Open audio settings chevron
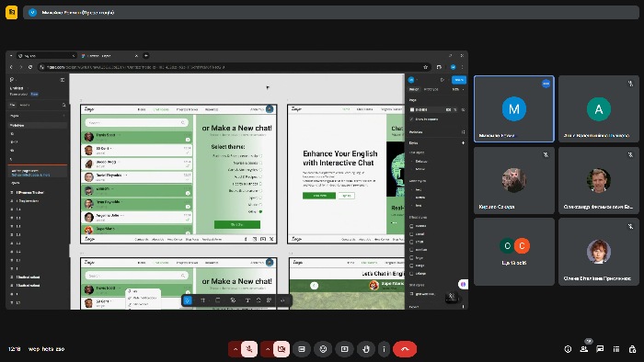Screen dimensions: 644x362 point(235,349)
